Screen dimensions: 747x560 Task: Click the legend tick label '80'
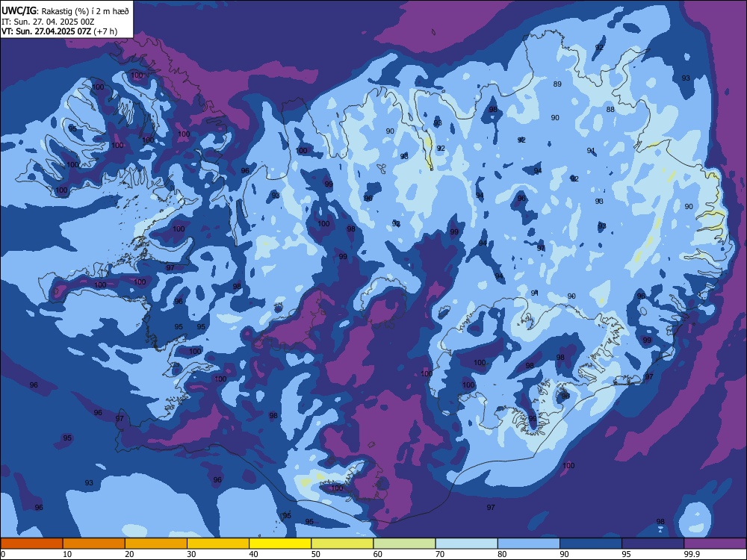[x=502, y=554]
